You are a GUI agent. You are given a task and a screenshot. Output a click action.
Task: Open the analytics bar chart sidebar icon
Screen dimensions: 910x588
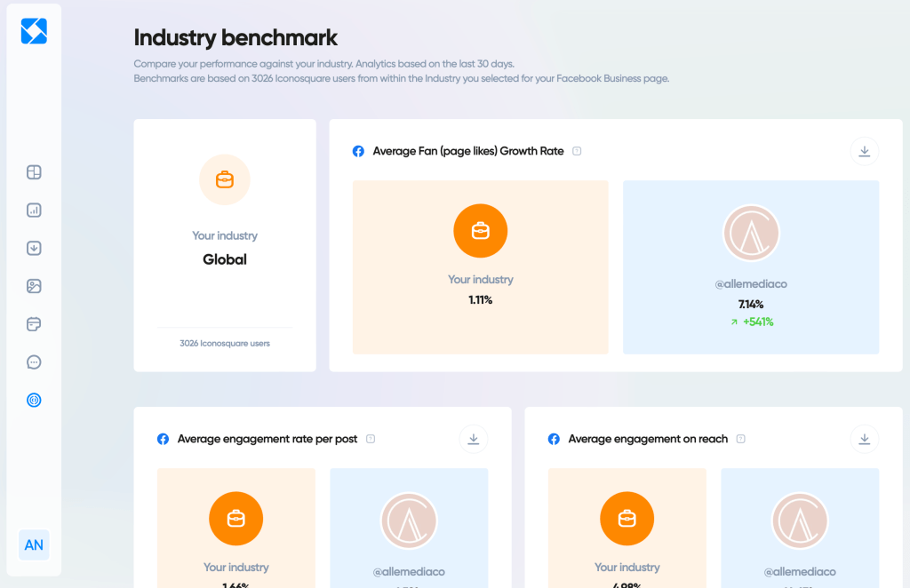pos(34,211)
